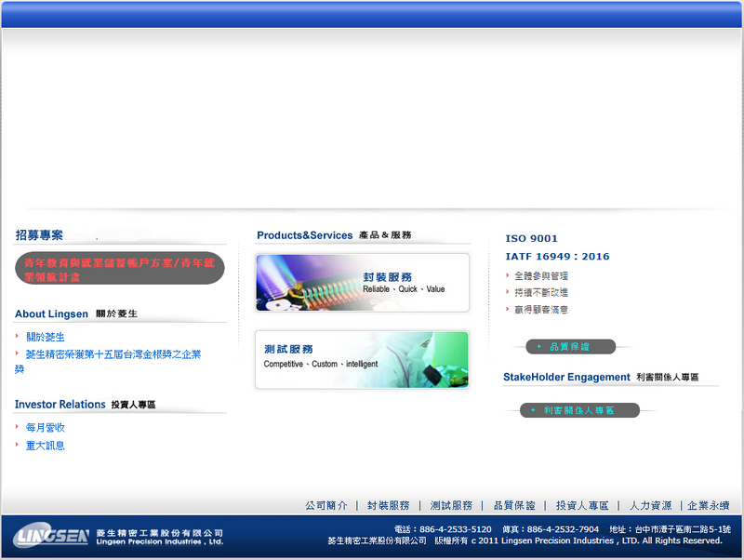Select 企業永續 in footer menu

[x=709, y=505]
